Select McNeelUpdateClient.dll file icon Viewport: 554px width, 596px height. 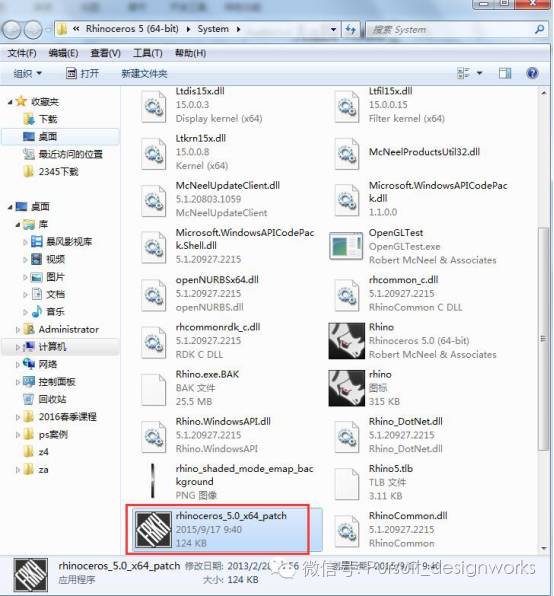[154, 201]
